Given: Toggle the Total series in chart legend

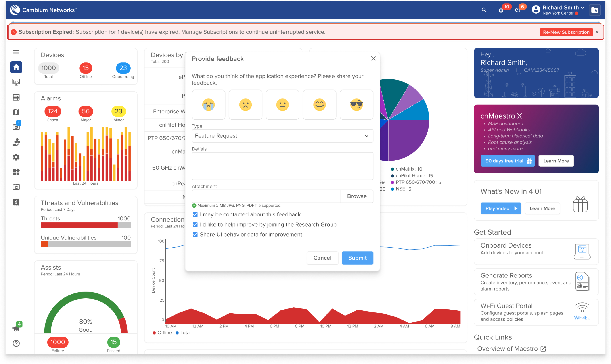Looking at the screenshot, I should point(183,333).
